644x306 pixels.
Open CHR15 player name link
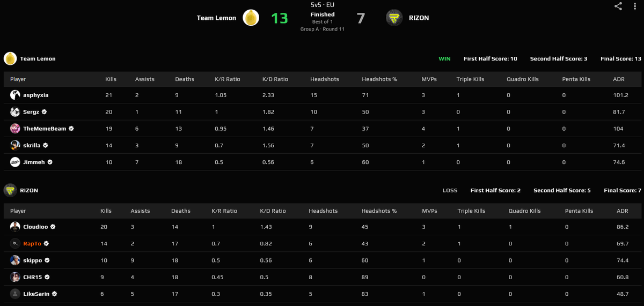click(33, 277)
